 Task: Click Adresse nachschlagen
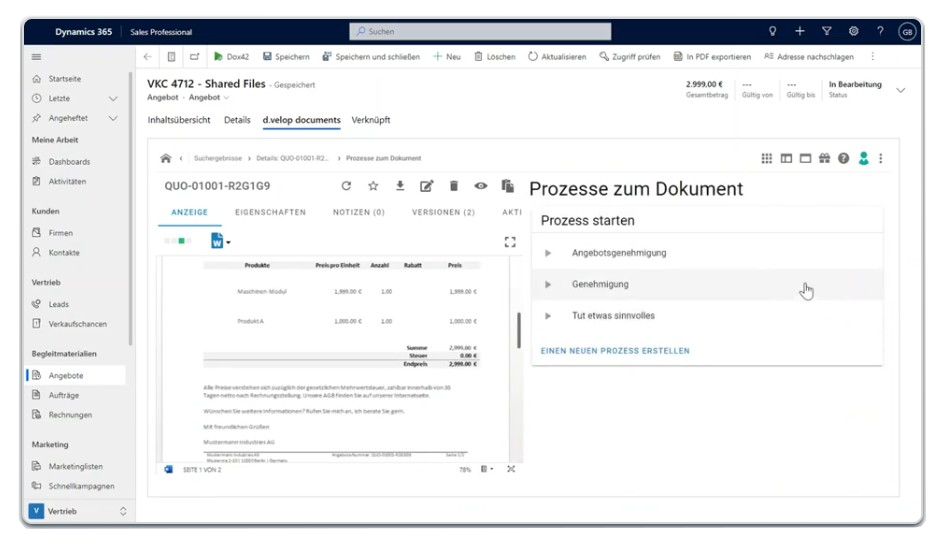point(809,57)
